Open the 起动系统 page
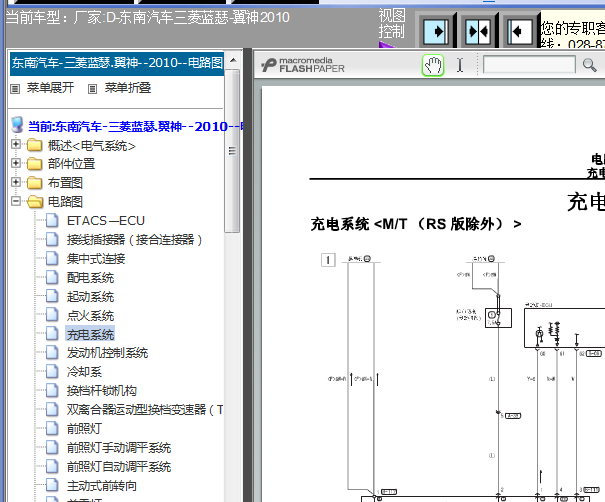 click(90, 297)
